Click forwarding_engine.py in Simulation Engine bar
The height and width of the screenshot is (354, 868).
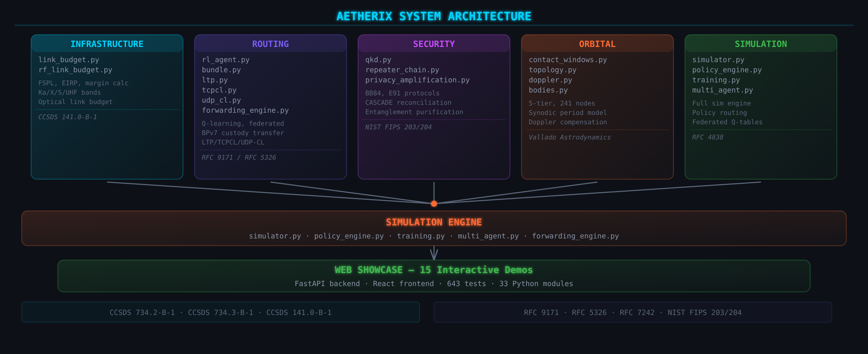tap(575, 236)
